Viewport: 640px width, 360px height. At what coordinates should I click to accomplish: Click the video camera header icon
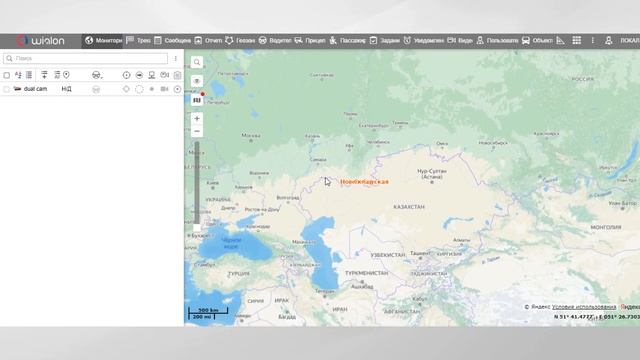pos(164,75)
